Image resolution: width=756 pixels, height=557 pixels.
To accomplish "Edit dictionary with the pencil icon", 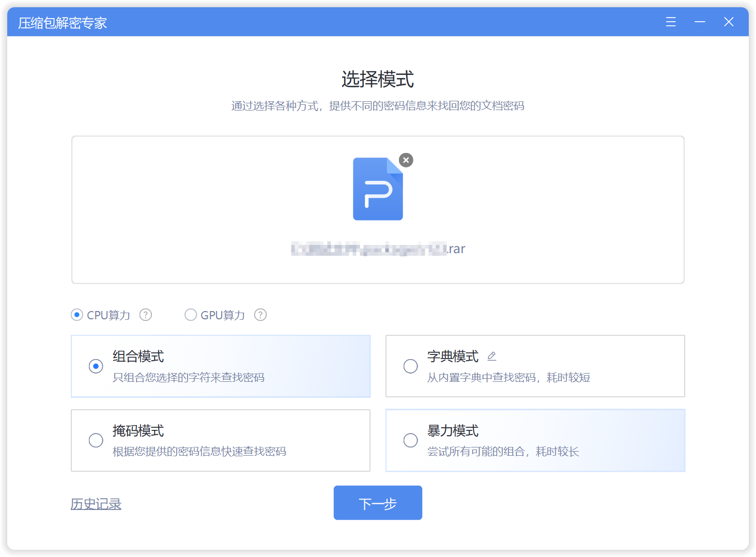I will (x=492, y=356).
